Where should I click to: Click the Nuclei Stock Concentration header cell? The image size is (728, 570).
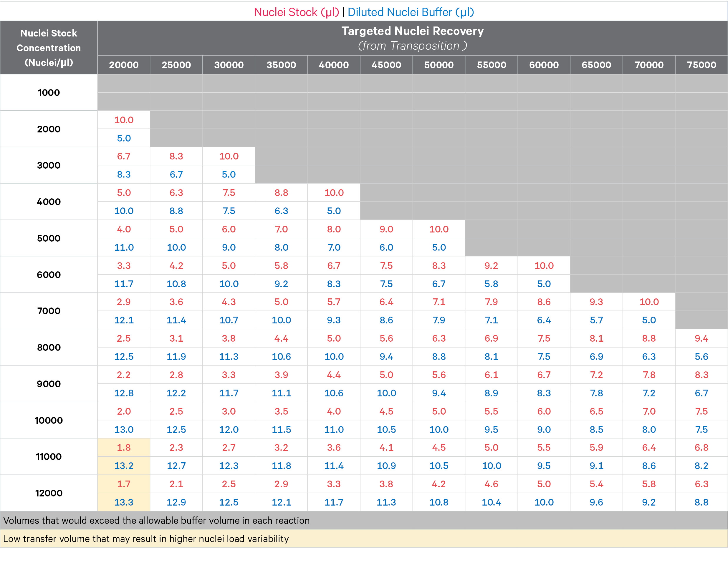tap(49, 48)
